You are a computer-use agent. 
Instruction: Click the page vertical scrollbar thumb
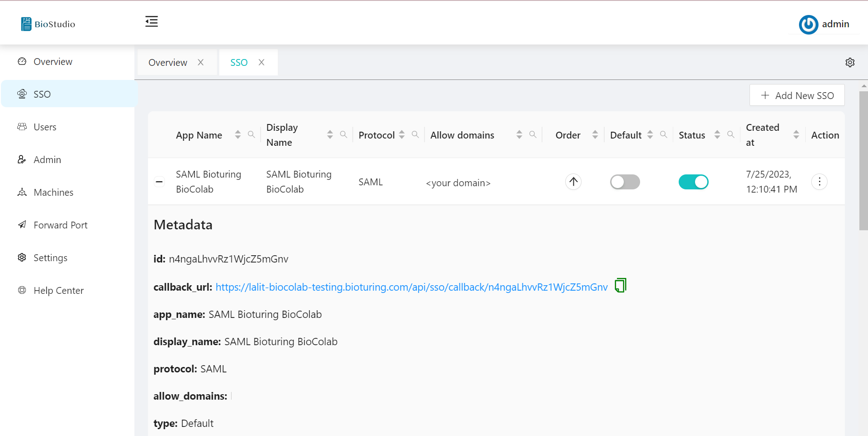pyautogui.click(x=863, y=161)
